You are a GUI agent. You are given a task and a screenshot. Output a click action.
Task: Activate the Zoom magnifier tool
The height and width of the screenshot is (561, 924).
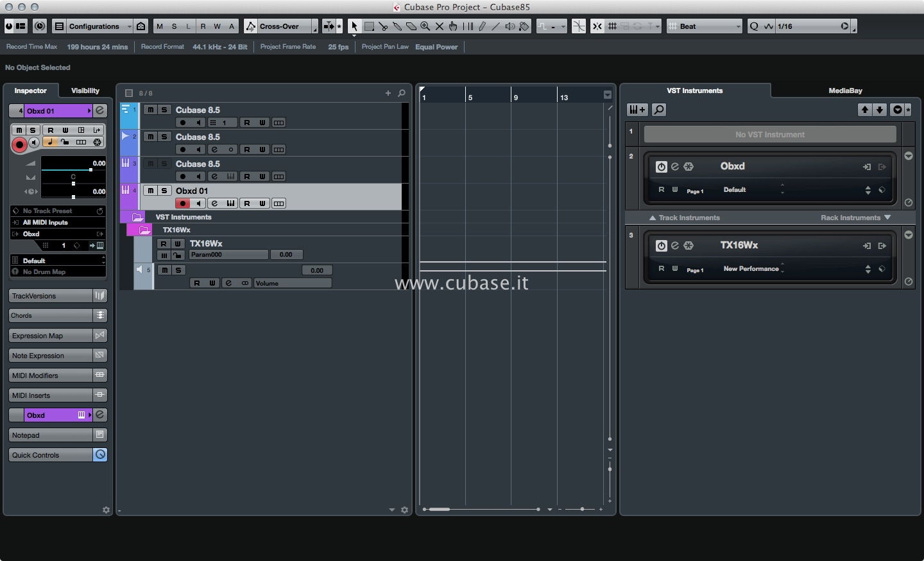(425, 26)
